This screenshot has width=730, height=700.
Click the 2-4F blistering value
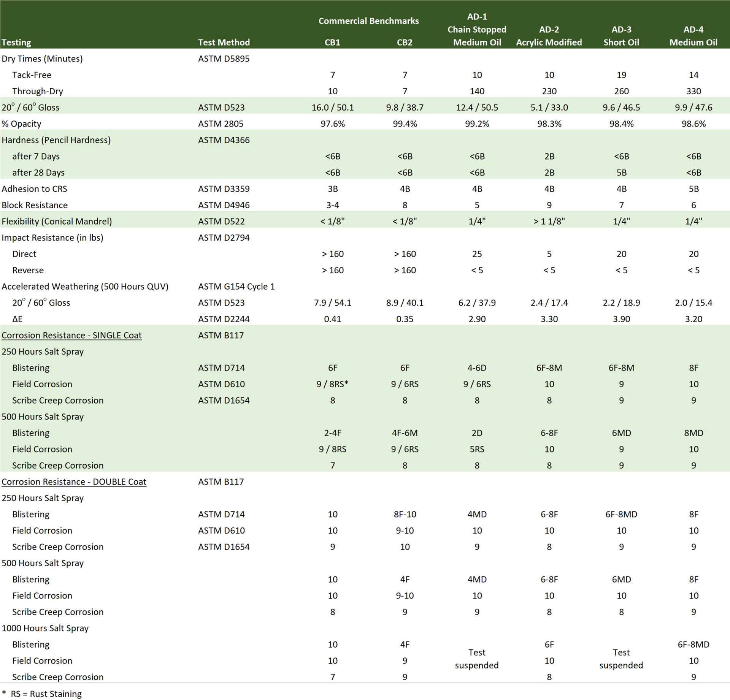tap(333, 433)
